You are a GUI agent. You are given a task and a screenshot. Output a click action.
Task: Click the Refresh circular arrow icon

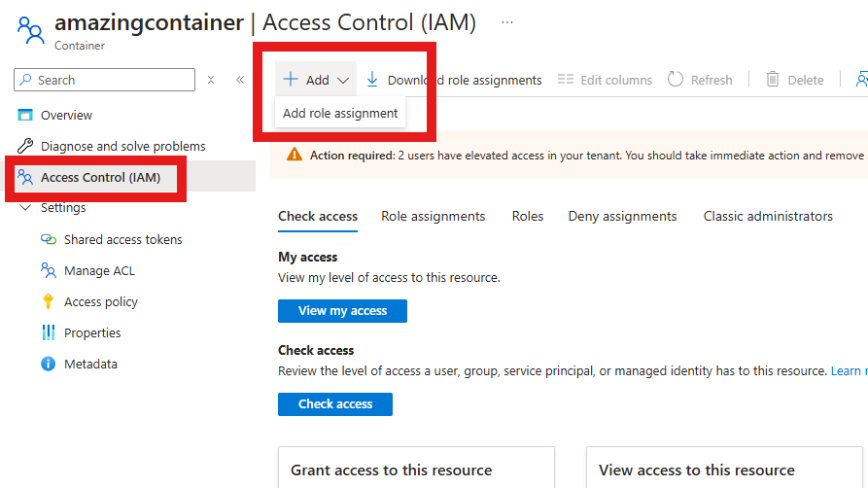pos(676,79)
